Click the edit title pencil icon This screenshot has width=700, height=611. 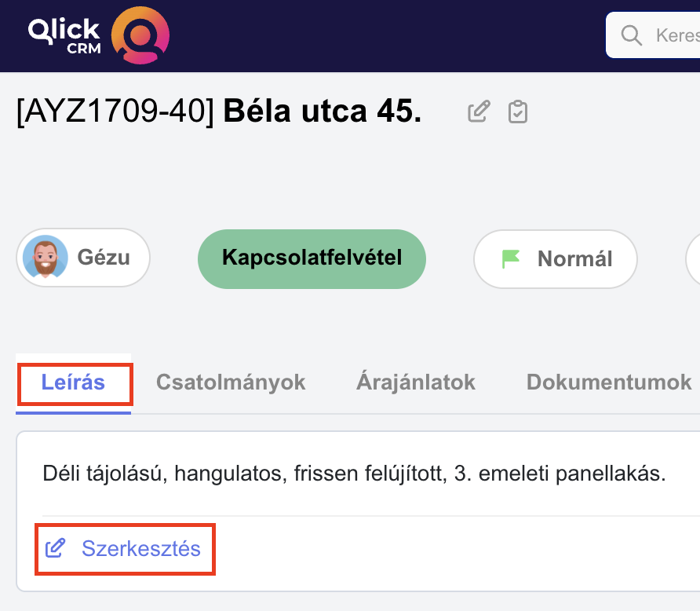pos(479,112)
